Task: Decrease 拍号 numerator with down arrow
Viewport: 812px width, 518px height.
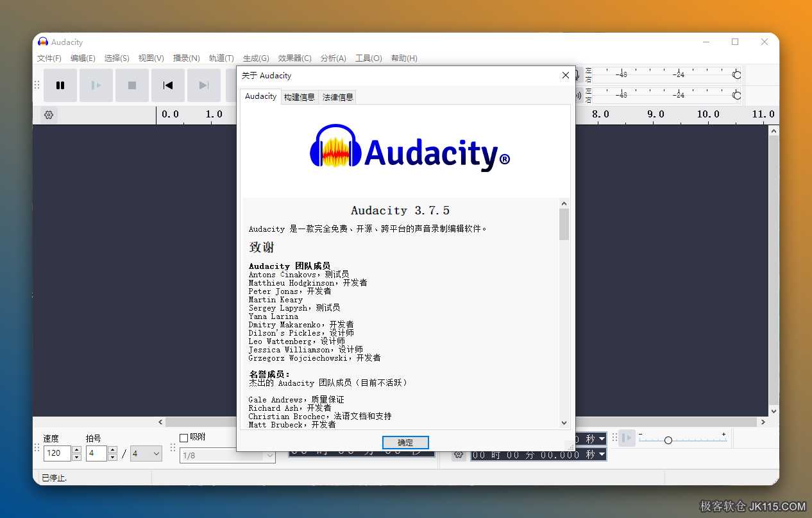Action: [113, 457]
